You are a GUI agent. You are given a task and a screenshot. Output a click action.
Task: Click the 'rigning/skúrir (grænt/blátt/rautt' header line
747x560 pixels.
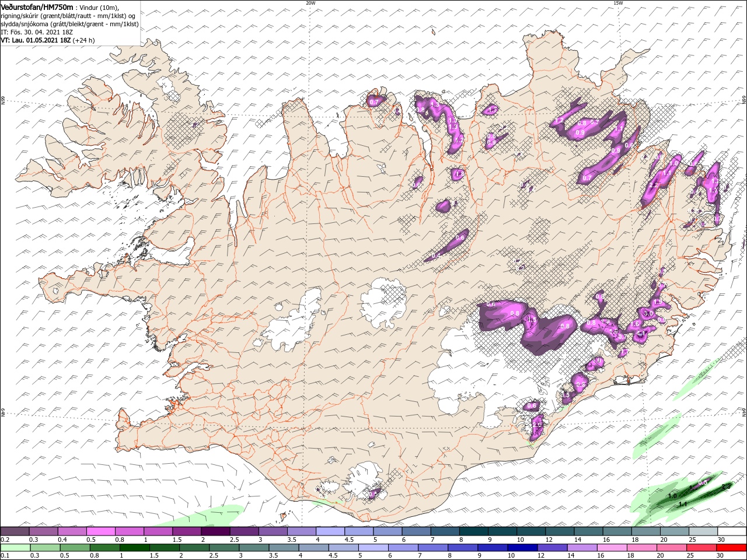click(69, 16)
